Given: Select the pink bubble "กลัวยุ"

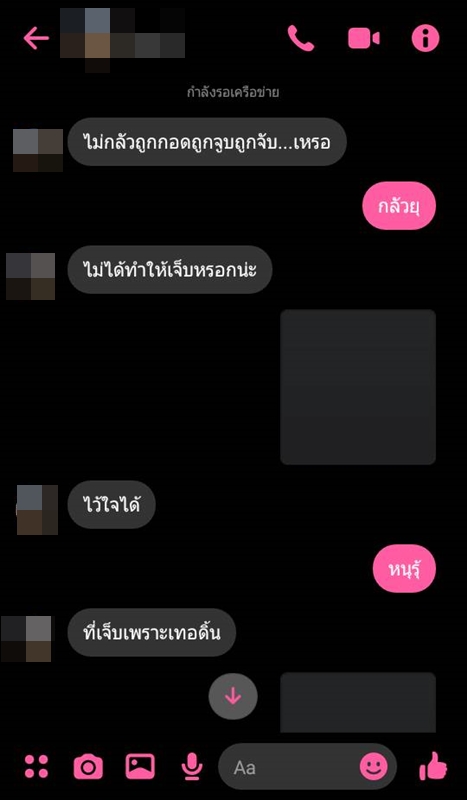Looking at the screenshot, I should click(x=399, y=206).
